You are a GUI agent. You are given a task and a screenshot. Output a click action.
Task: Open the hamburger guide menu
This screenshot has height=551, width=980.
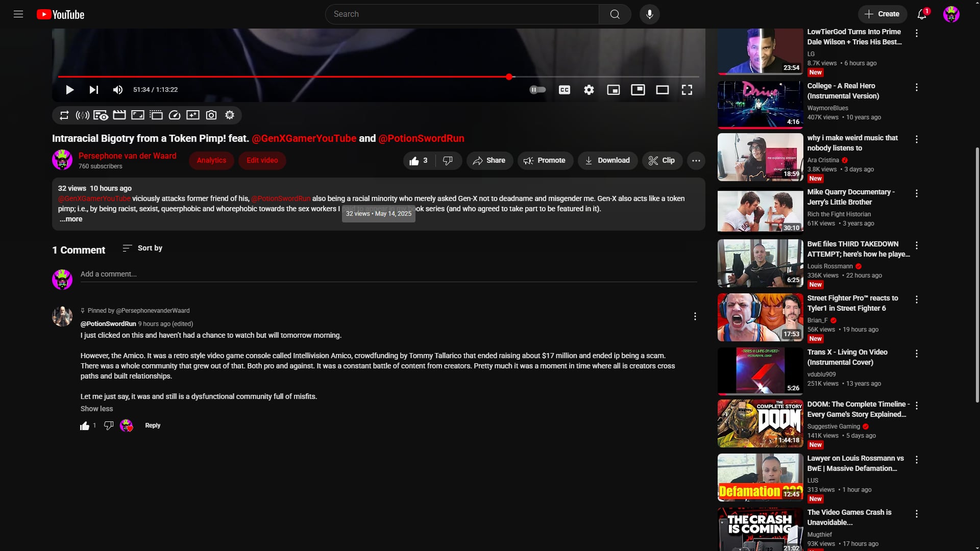tap(18, 14)
